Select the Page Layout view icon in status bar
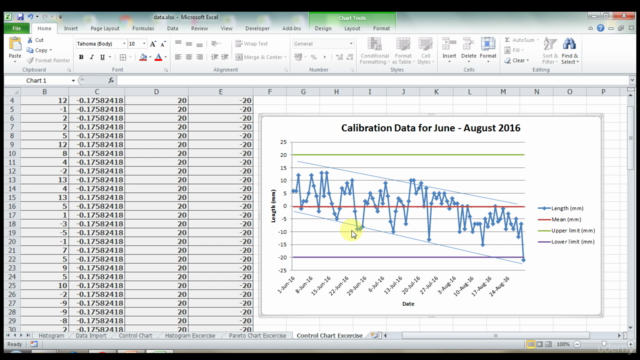Viewport: 640px width, 360px height. [539, 344]
